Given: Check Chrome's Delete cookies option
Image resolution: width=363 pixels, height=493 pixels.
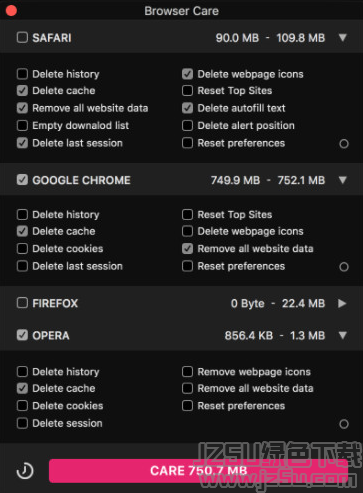Looking at the screenshot, I should point(22,248).
